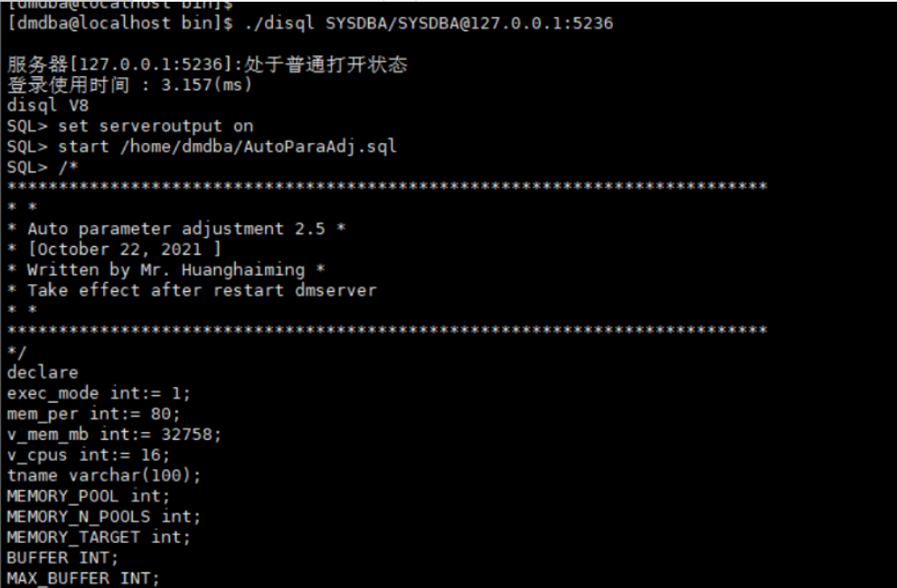
Task: Click the 'disql V8' version line
Action: [x=48, y=106]
